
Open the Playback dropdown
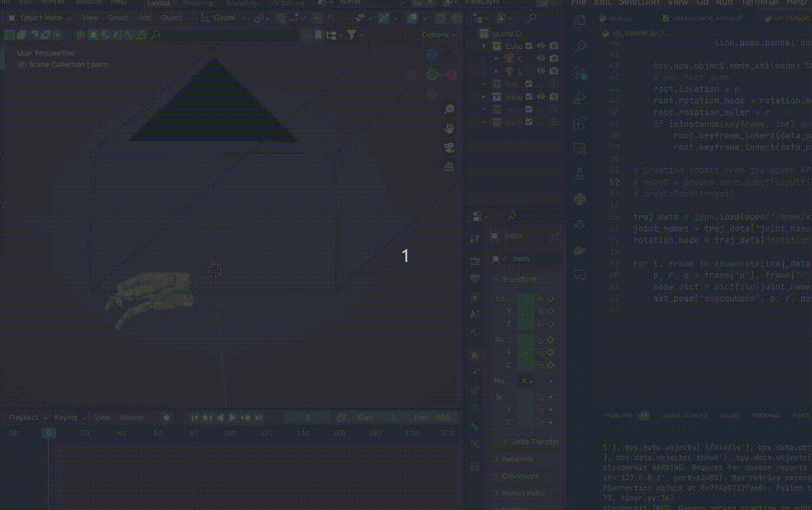pos(27,417)
